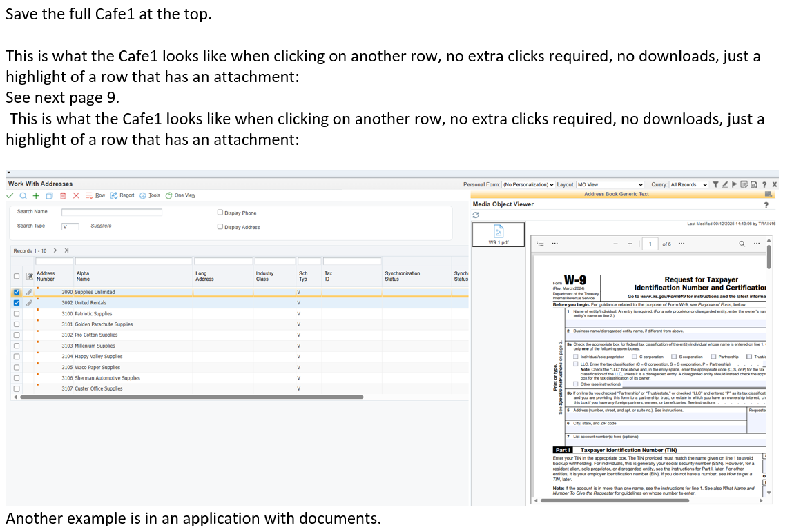Open the Query All Records dropdown

(688, 184)
